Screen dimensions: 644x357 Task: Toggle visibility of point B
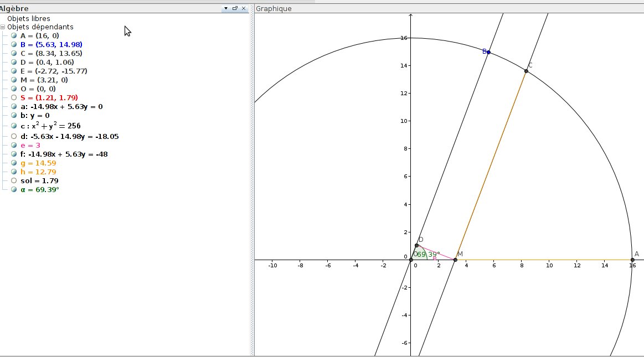click(x=14, y=45)
